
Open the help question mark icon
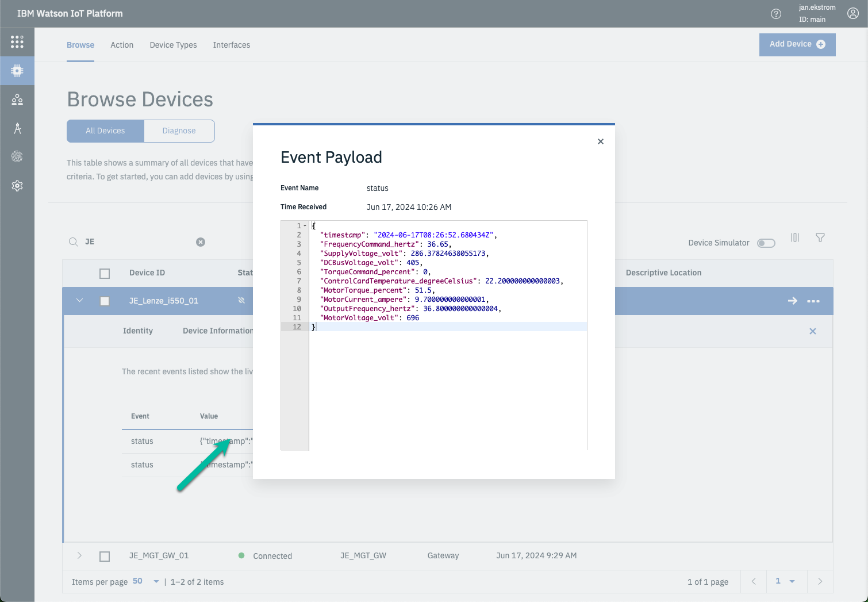click(x=776, y=14)
